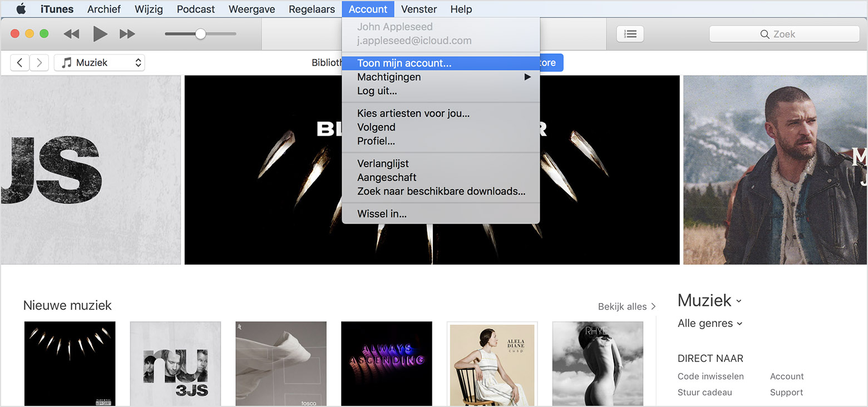Choose Kies artiesten voor jou…

(x=441, y=113)
